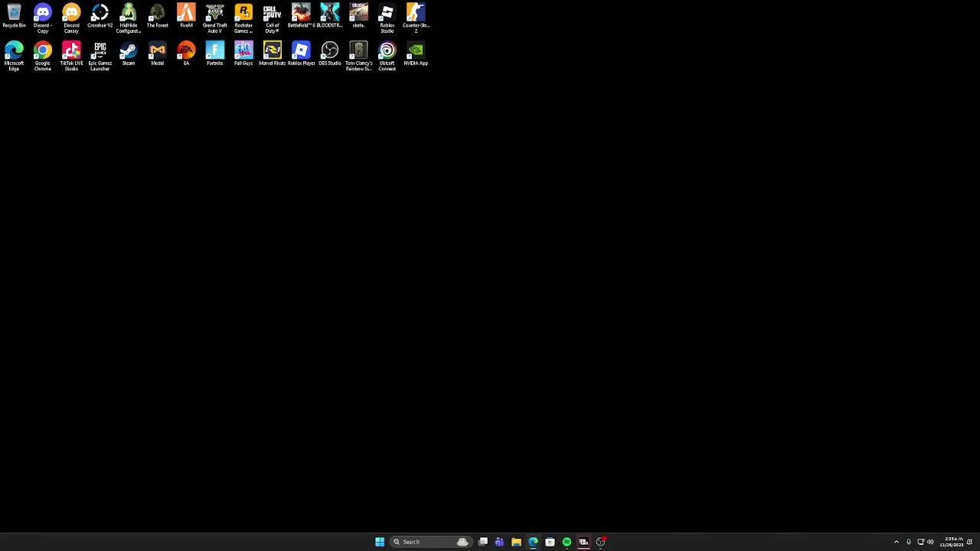The image size is (980, 551).
Task: Select the Steam desktop shortcut
Action: [x=129, y=54]
